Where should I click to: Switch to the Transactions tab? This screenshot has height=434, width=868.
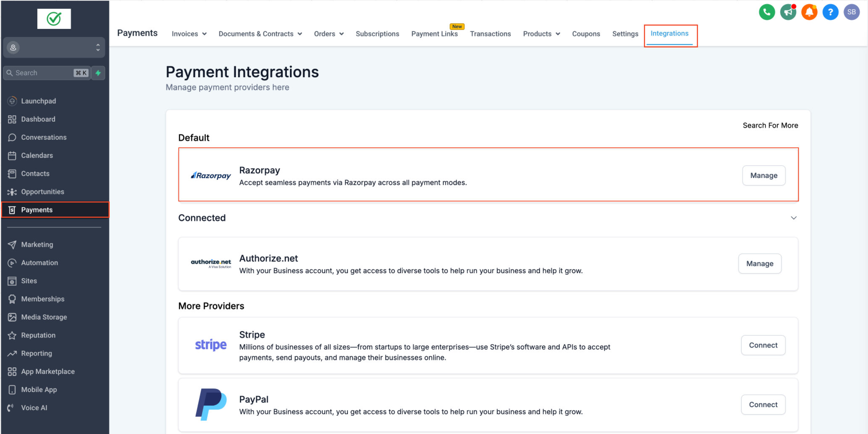tap(490, 34)
